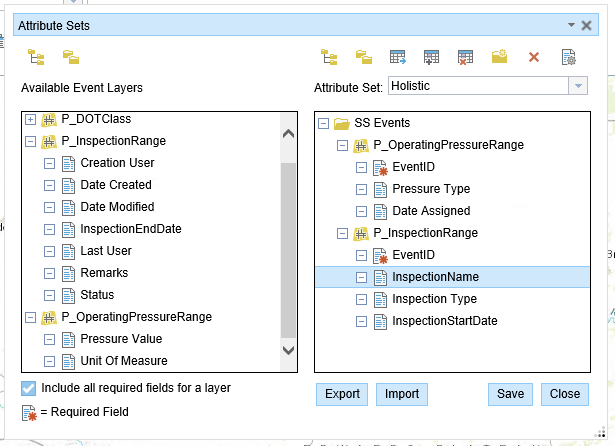Screen dimensions: 615x446
Task: Click the Export button
Action: tap(342, 394)
